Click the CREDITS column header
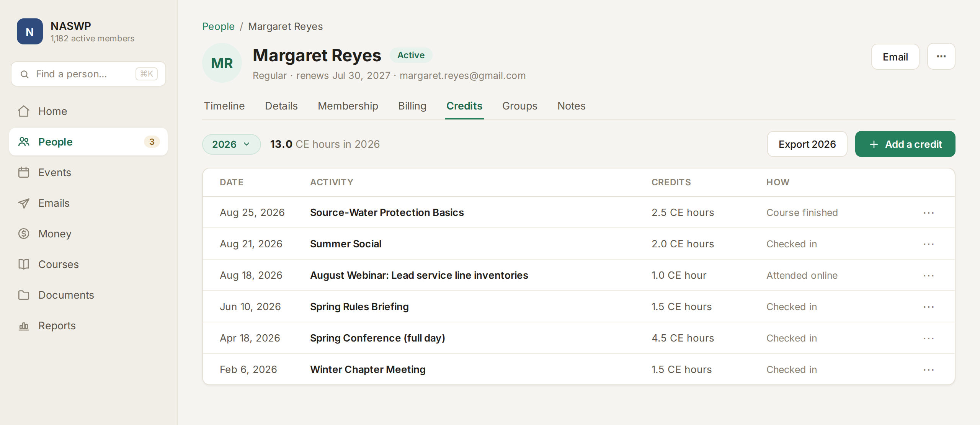The width and height of the screenshot is (980, 425). point(671,182)
